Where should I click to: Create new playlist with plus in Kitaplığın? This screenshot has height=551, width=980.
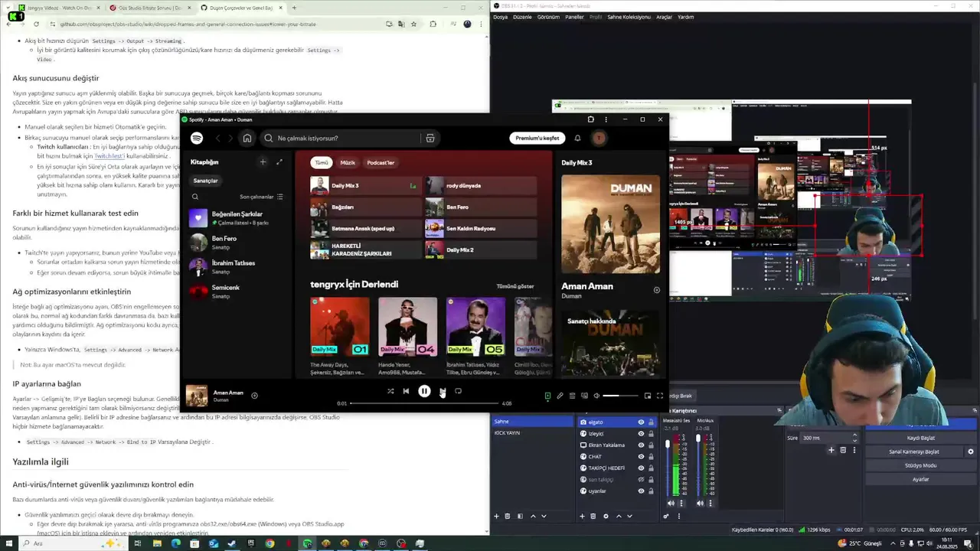(263, 162)
